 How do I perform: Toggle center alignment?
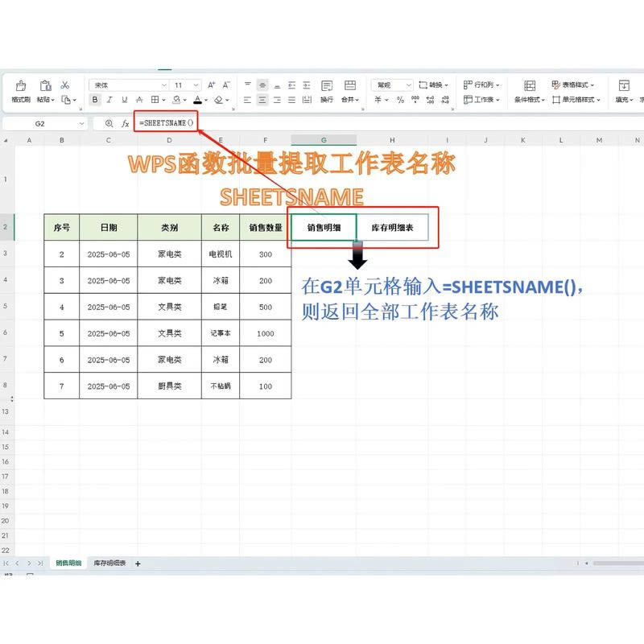[262, 98]
